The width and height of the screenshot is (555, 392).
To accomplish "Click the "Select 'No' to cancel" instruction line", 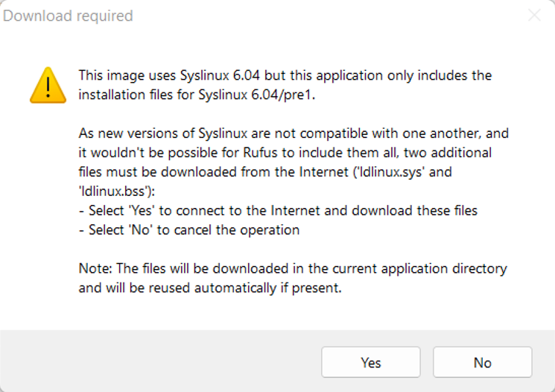I will pyautogui.click(x=189, y=230).
